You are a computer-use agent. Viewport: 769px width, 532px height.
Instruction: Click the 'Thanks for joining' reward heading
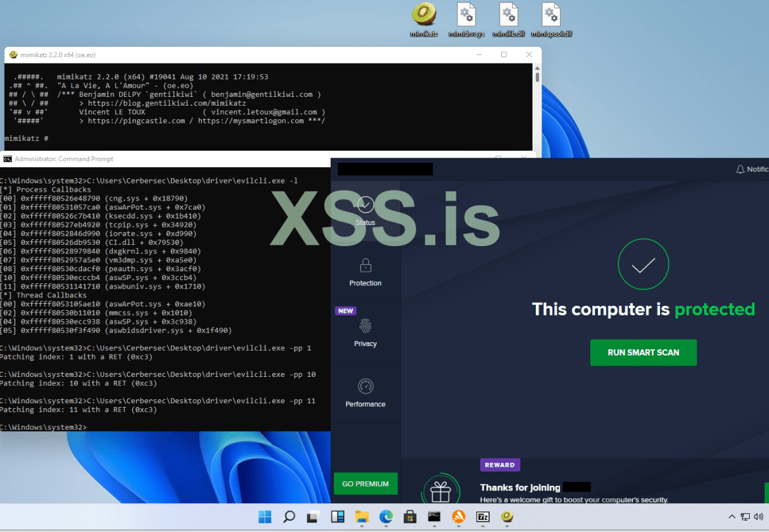click(x=520, y=488)
